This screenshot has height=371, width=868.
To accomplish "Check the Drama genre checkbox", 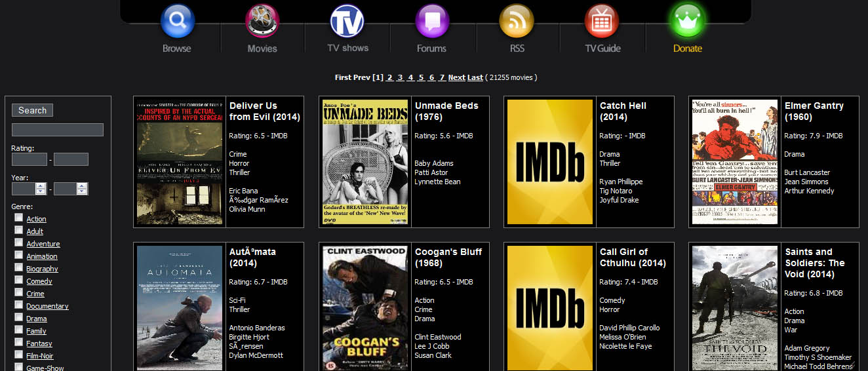I will tap(19, 317).
